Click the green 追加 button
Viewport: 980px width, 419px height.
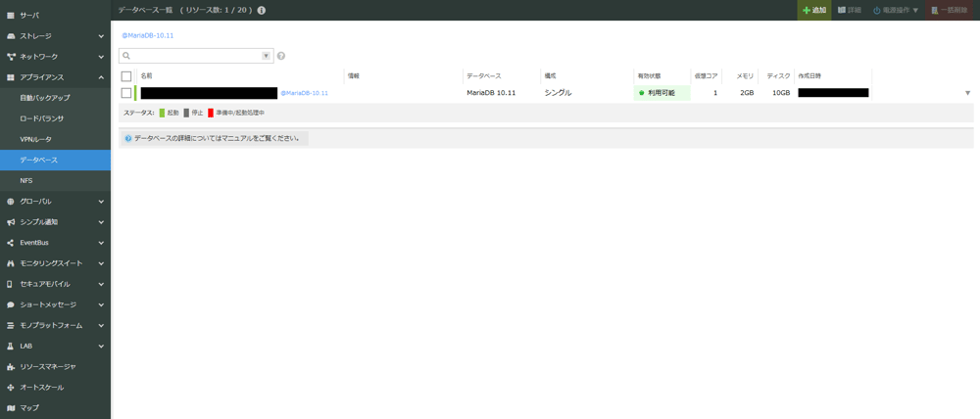point(813,11)
